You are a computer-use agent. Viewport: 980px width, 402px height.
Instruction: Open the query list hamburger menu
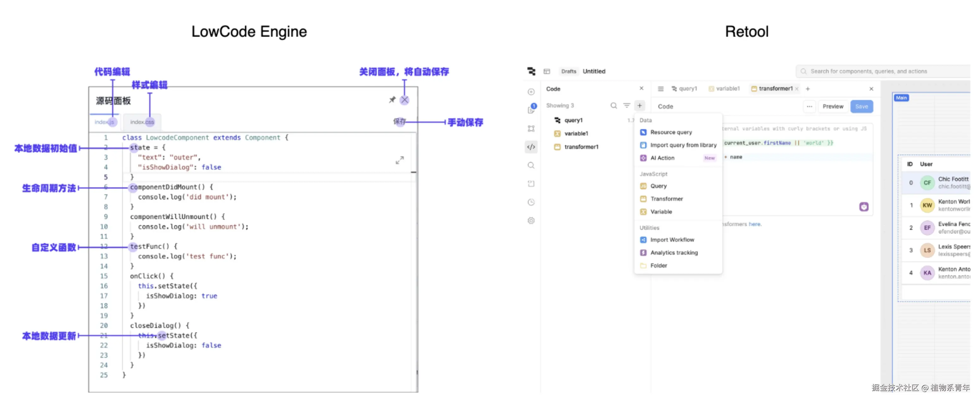click(660, 89)
